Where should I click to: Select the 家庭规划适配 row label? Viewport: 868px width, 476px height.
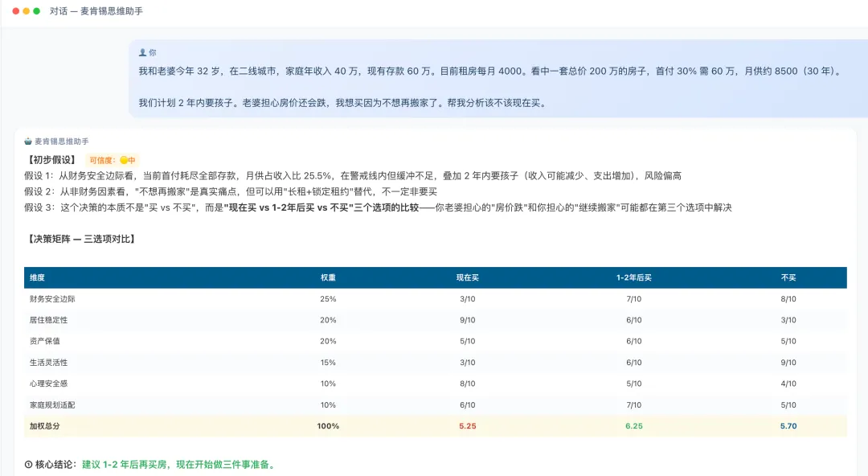point(52,405)
